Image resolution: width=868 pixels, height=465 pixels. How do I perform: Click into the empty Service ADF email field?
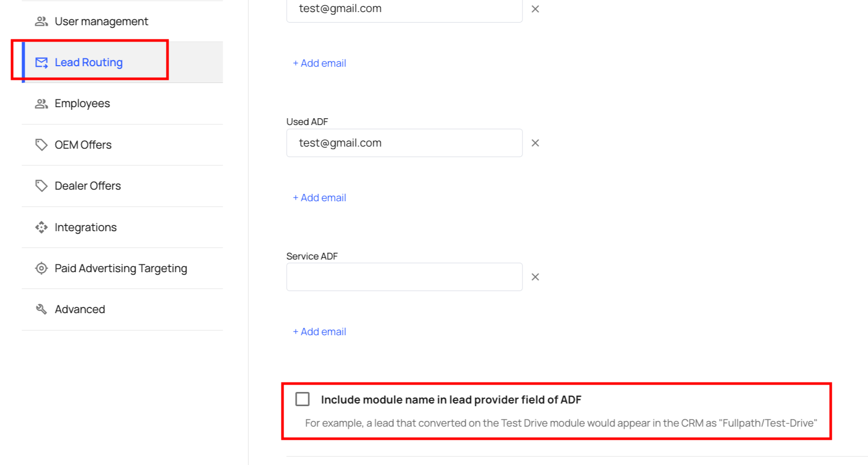(x=404, y=277)
